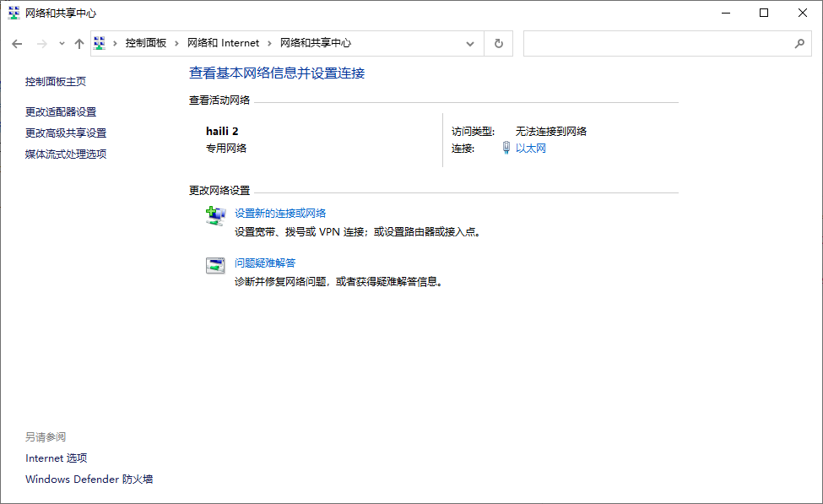Click the search magnifier icon

pyautogui.click(x=799, y=43)
